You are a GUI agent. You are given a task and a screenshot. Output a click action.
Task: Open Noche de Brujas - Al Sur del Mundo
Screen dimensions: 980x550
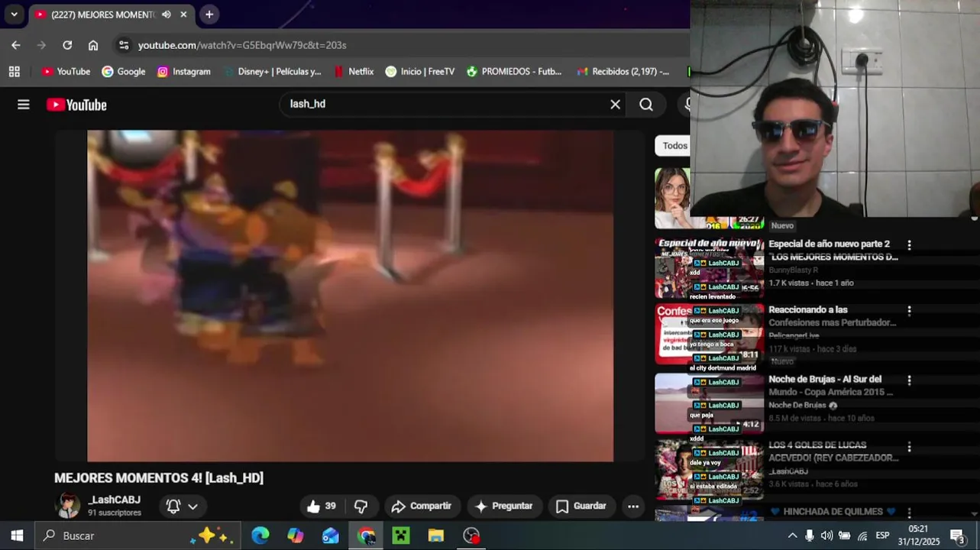click(830, 385)
